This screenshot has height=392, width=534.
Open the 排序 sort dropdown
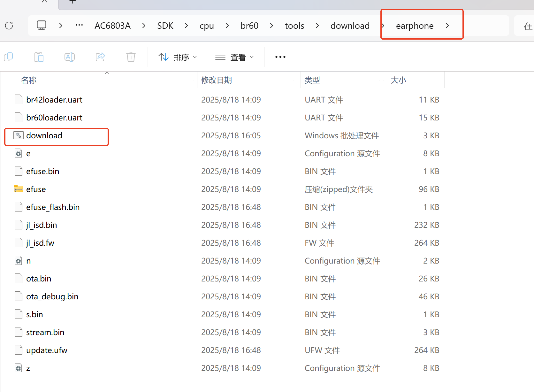pyautogui.click(x=178, y=57)
